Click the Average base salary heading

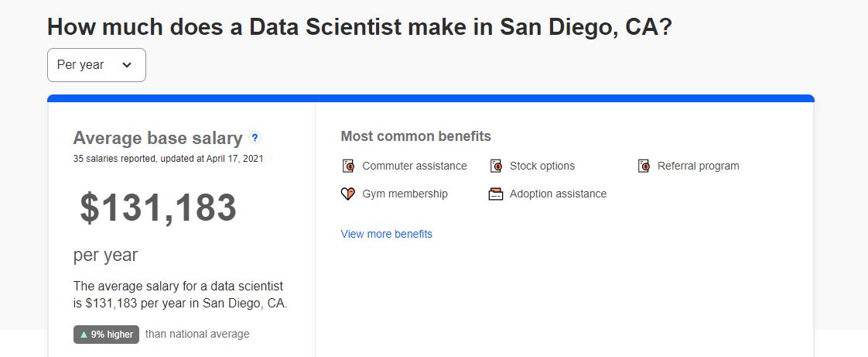tap(158, 138)
